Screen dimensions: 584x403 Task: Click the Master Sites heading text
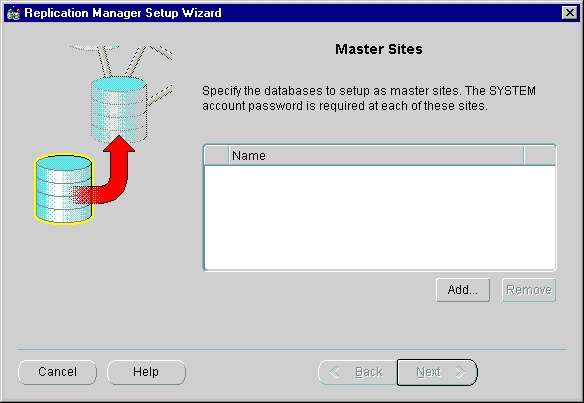pos(379,49)
